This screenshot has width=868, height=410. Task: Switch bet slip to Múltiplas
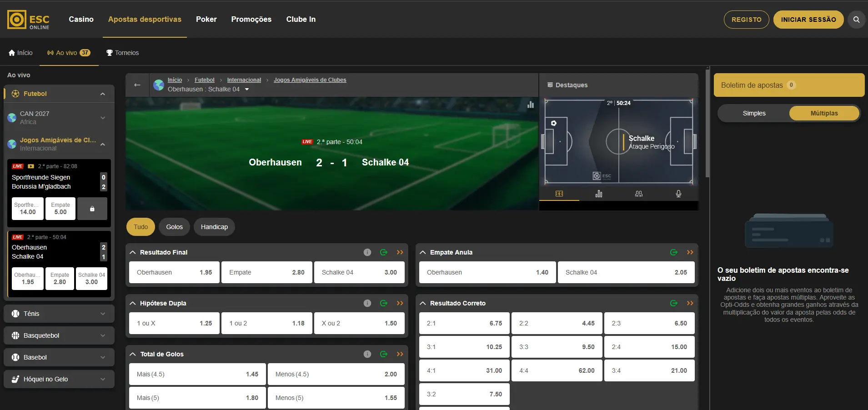pyautogui.click(x=824, y=113)
